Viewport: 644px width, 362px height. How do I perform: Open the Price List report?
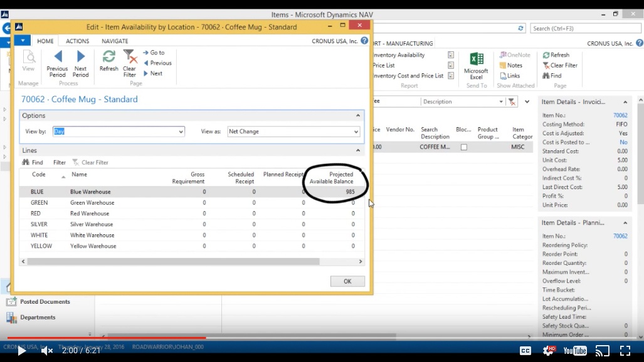(384, 65)
